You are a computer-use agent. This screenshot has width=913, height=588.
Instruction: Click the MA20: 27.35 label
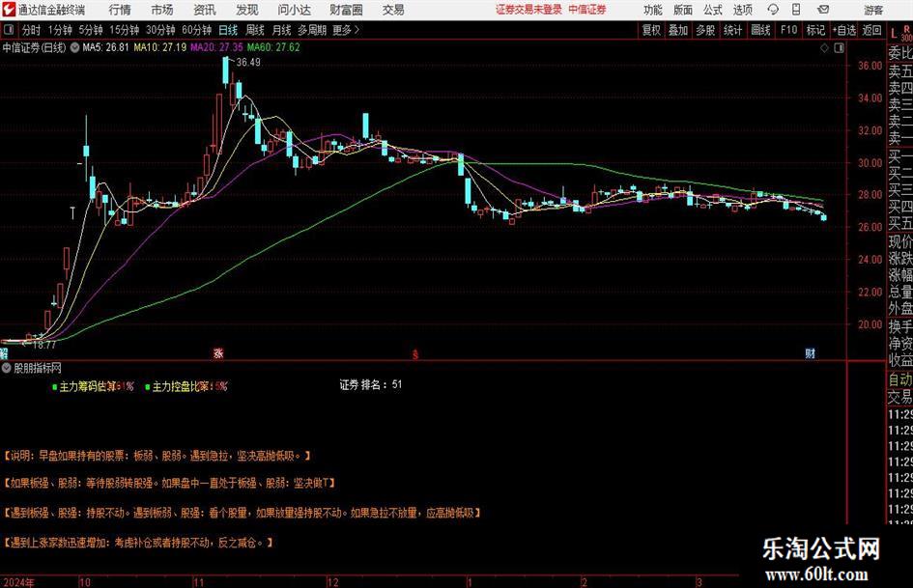[216, 47]
